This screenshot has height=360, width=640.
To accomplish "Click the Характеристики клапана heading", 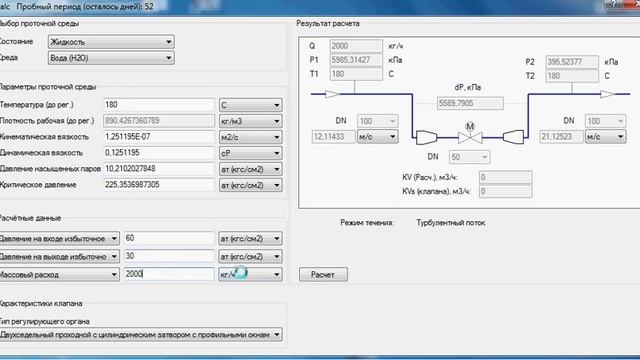I will pos(41,303).
